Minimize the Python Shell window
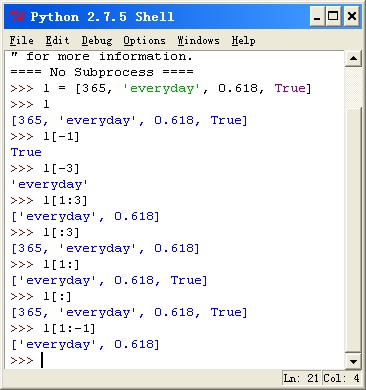The height and width of the screenshot is (390, 366). point(317,16)
